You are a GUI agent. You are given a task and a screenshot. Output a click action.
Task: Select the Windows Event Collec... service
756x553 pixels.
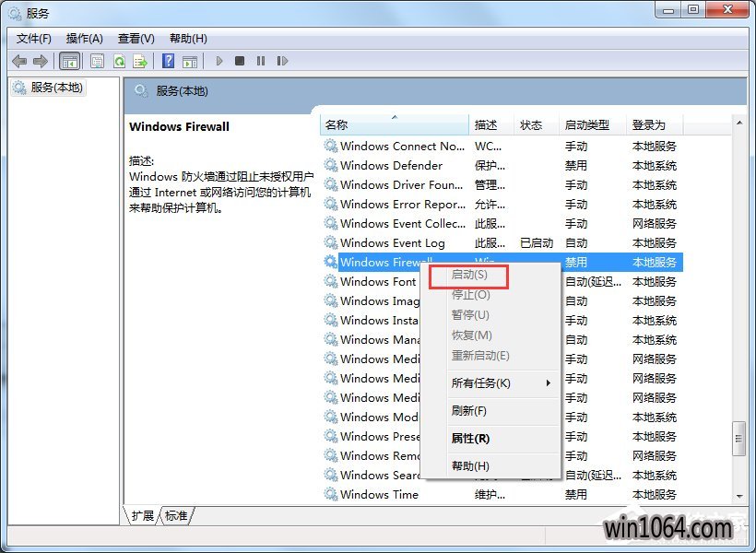pyautogui.click(x=502, y=223)
